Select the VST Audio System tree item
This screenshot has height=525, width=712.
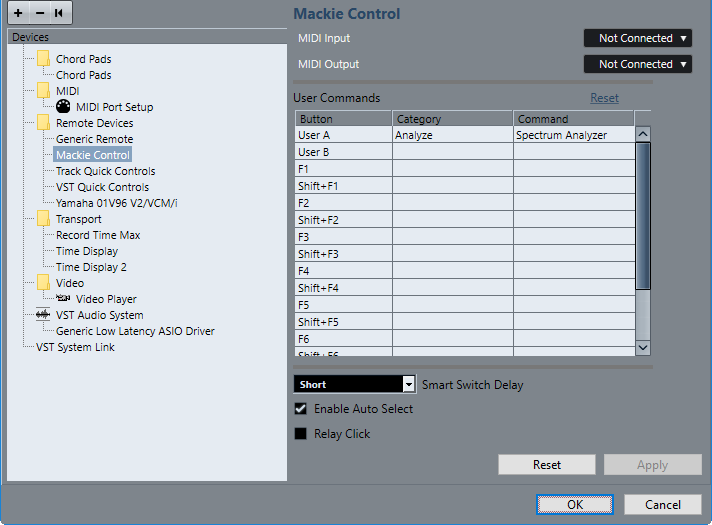coord(99,315)
